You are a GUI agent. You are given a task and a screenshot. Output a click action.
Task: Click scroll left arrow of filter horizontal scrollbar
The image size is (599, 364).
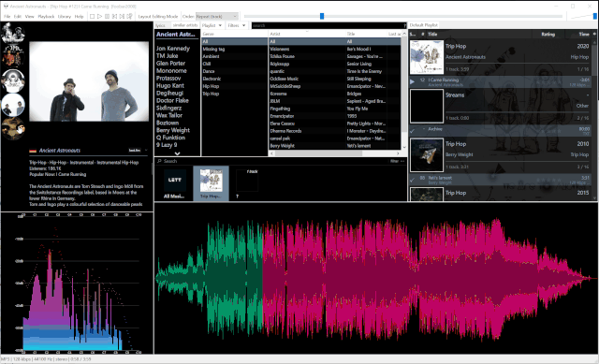(x=271, y=153)
